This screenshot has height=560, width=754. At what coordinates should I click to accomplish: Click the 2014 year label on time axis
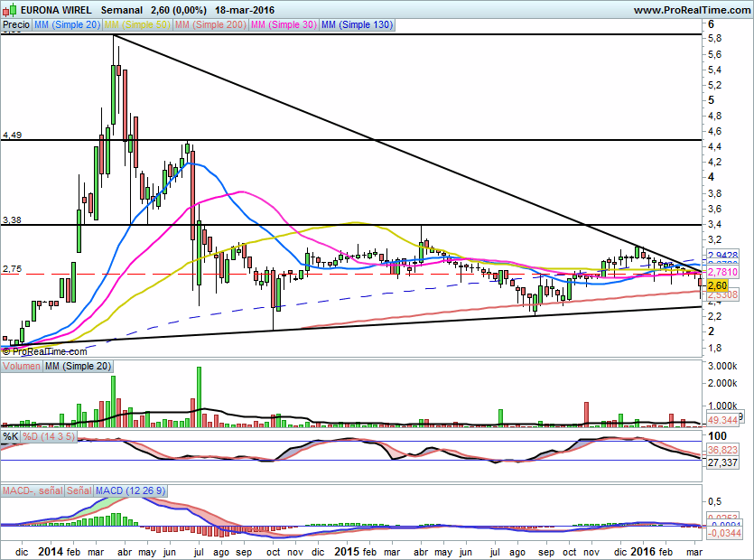pos(51,551)
